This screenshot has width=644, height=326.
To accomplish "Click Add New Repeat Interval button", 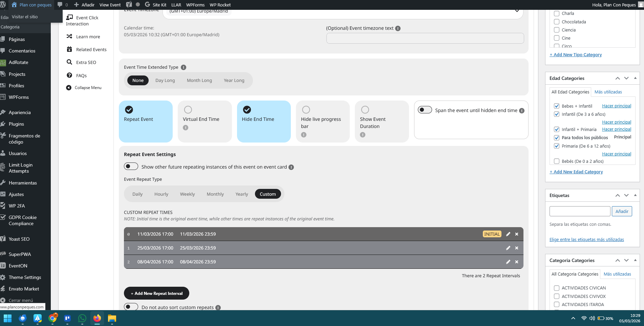I will point(156,294).
